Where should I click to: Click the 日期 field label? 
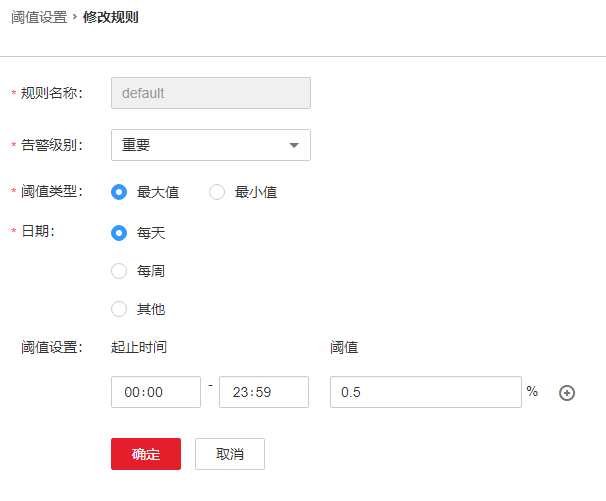point(37,231)
